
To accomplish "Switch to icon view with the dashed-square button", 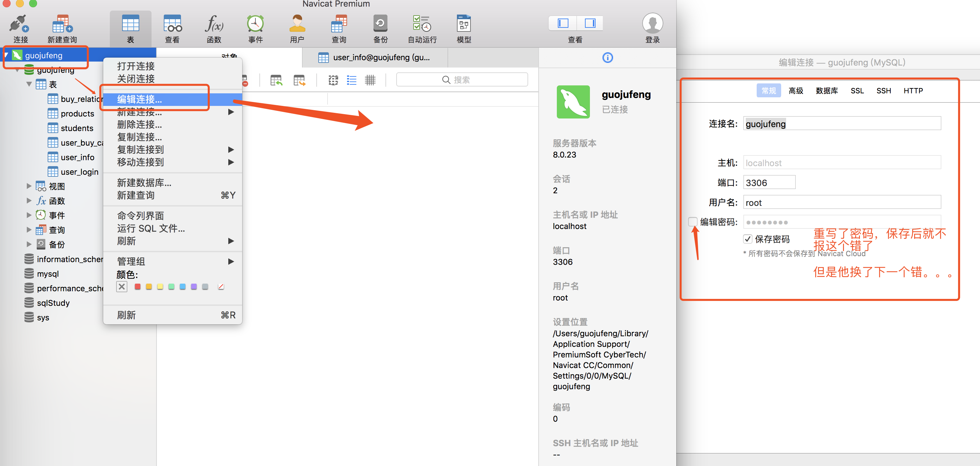I will 333,80.
